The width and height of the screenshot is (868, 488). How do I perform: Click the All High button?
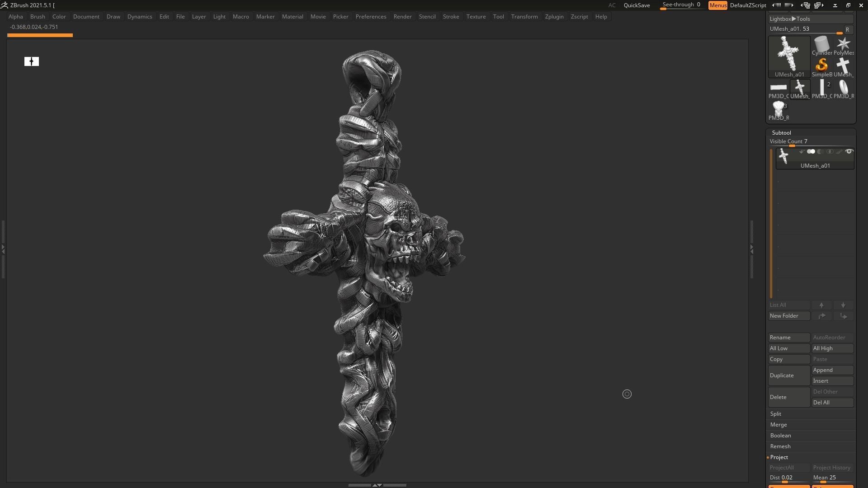click(x=832, y=348)
